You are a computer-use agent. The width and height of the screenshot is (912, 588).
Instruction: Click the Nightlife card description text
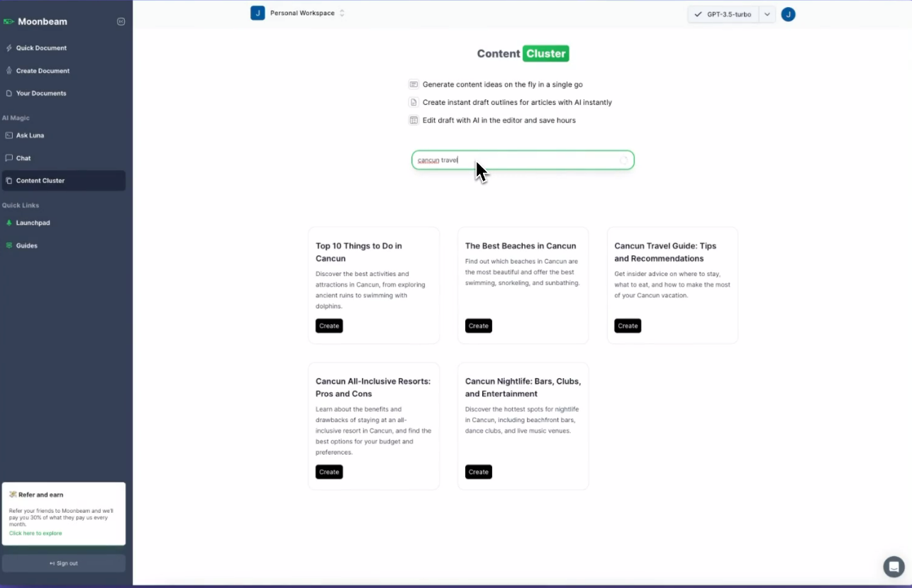pos(523,420)
